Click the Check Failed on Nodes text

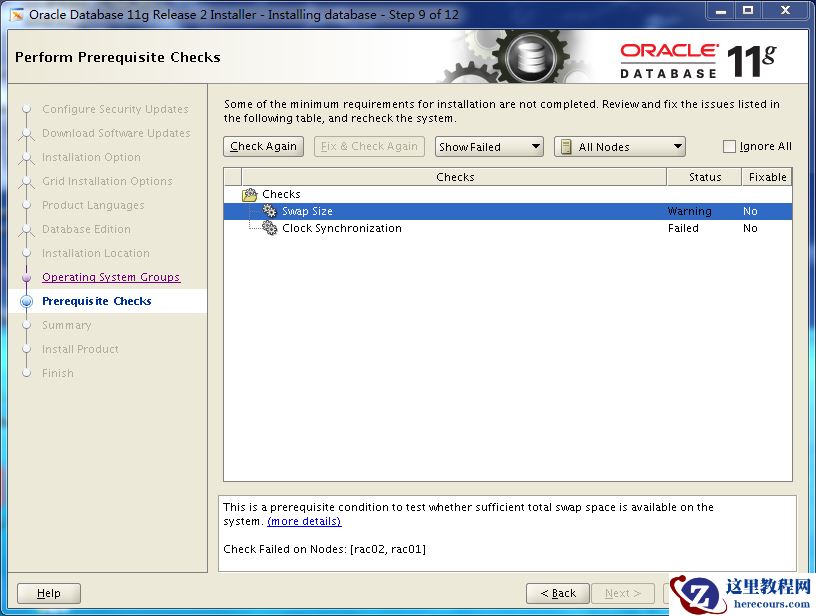[x=324, y=549]
